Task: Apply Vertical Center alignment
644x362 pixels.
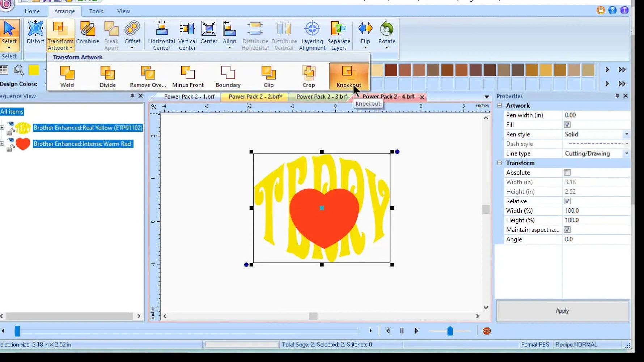Action: coord(187,35)
